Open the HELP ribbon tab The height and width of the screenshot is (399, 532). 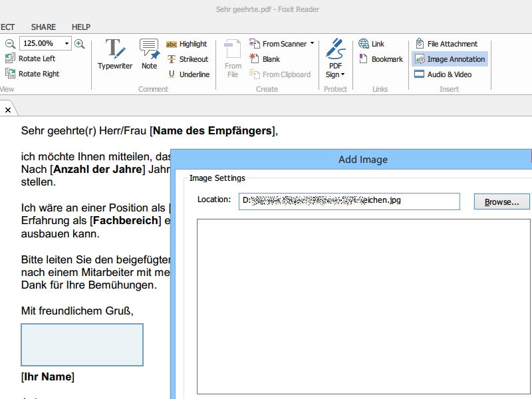point(81,27)
